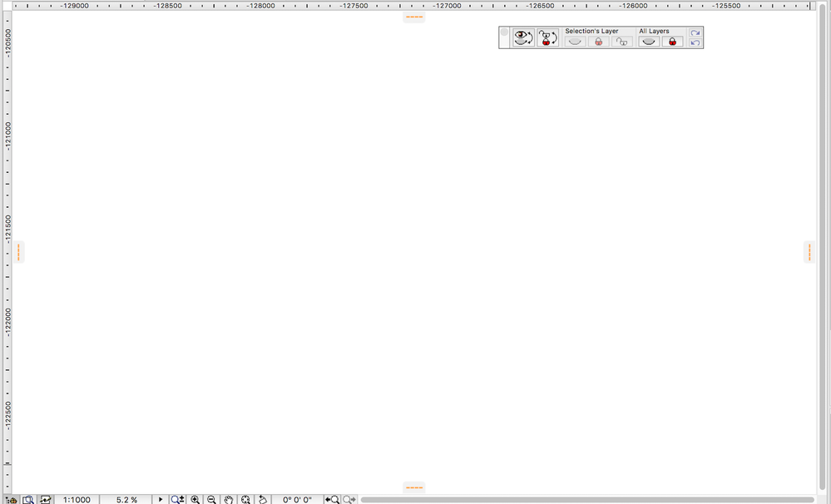The image size is (831, 504).
Task: Hide the selection's layer
Action: click(575, 42)
